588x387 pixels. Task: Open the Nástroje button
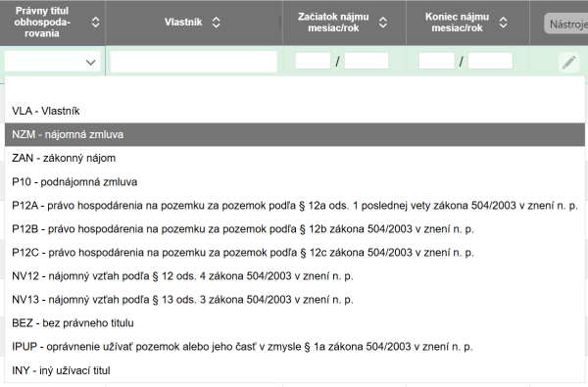(566, 24)
